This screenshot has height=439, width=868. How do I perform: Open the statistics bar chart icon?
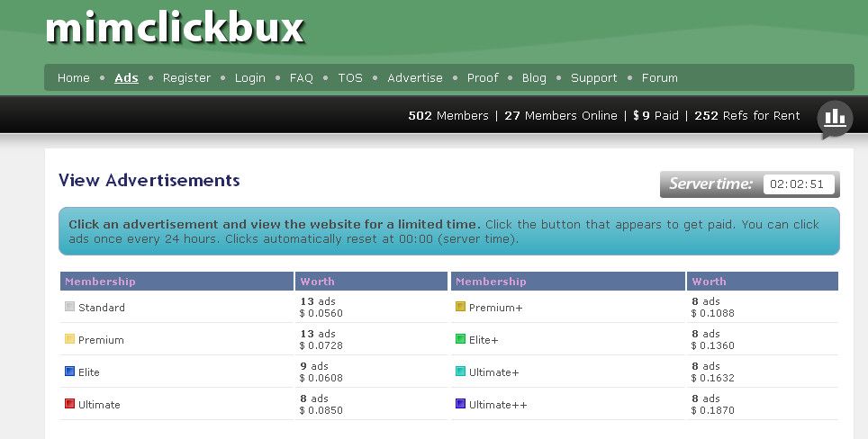(835, 117)
